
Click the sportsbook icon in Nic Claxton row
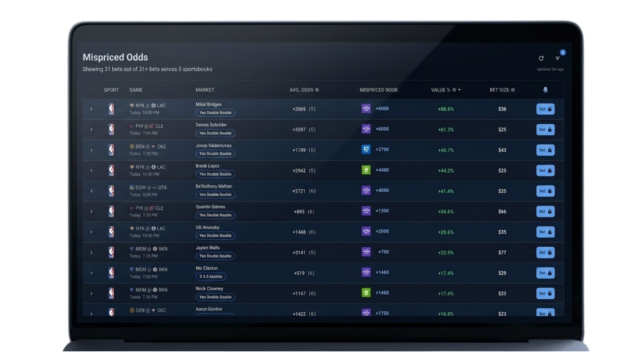(x=366, y=272)
